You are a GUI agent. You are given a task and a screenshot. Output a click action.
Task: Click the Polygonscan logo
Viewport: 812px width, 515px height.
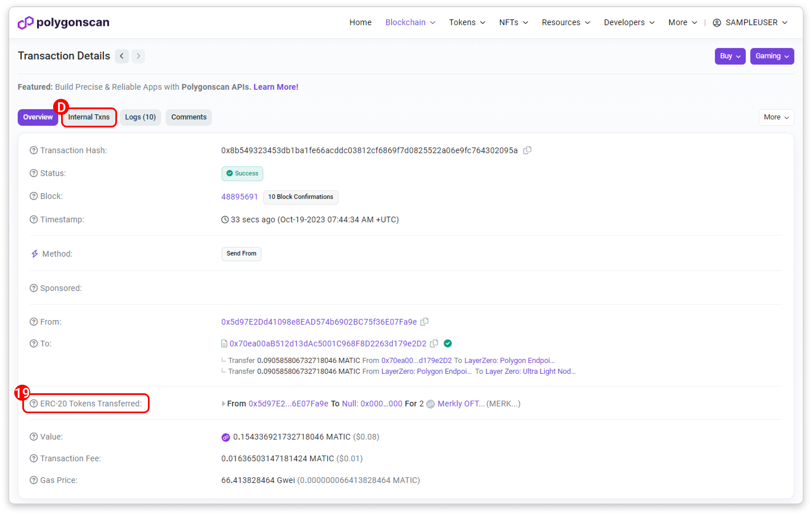pyautogui.click(x=63, y=22)
